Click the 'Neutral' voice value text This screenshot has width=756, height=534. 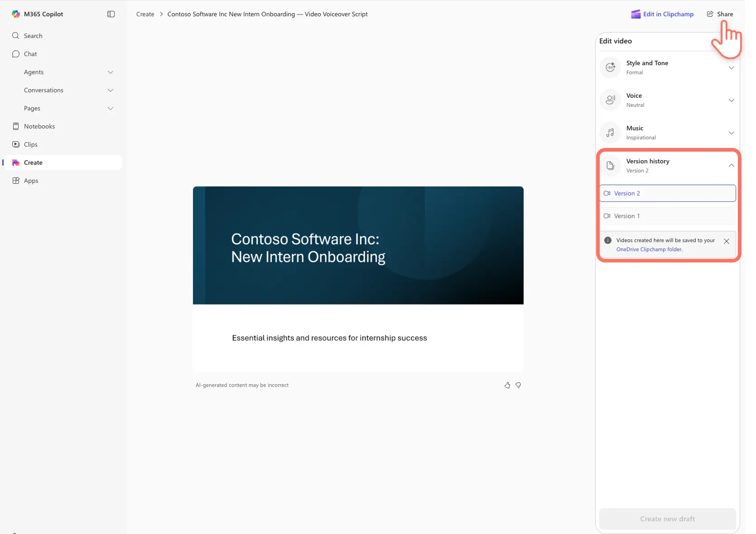point(635,105)
